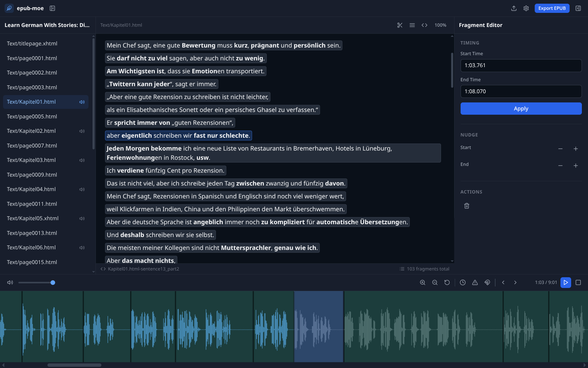
Task: Adjust the volume slider handle
Action: click(x=53, y=282)
